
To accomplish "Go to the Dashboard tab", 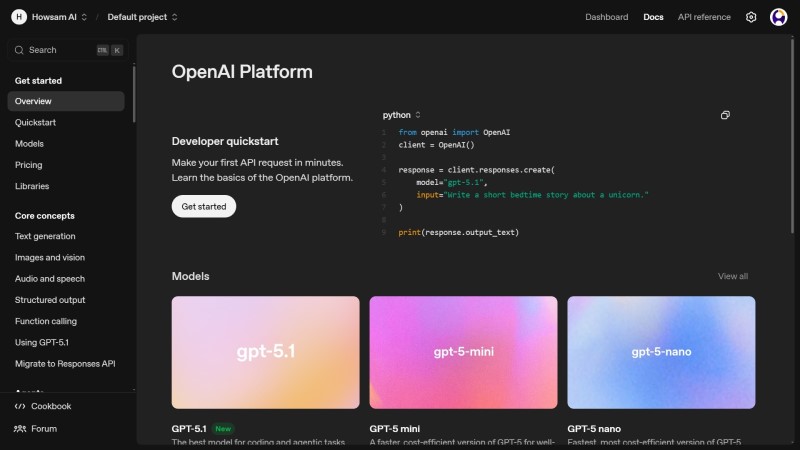I will [607, 17].
